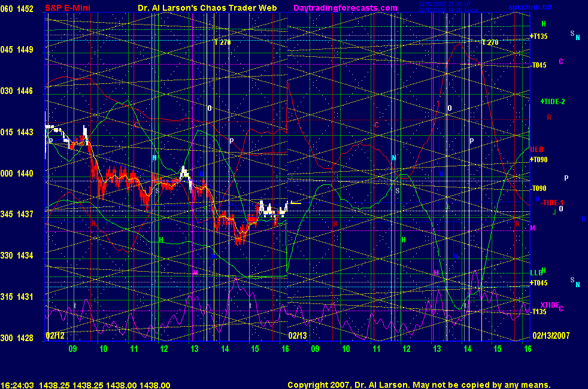588x389 pixels.
Task: Click the "Copyright 2007, Dr. Al Larson" notice
Action: [348, 385]
